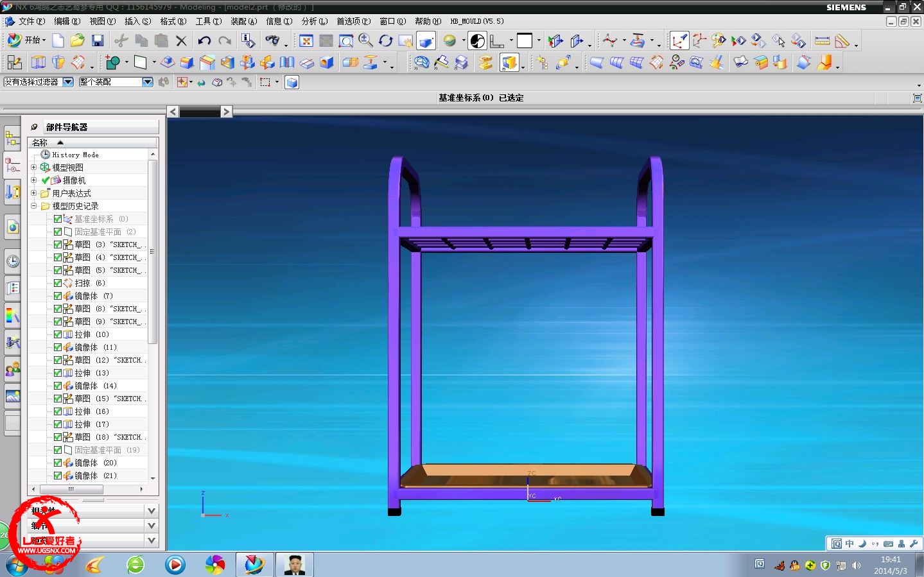The width and height of the screenshot is (924, 577).
Task: Click the Extrude feature icon
Action: point(39,62)
